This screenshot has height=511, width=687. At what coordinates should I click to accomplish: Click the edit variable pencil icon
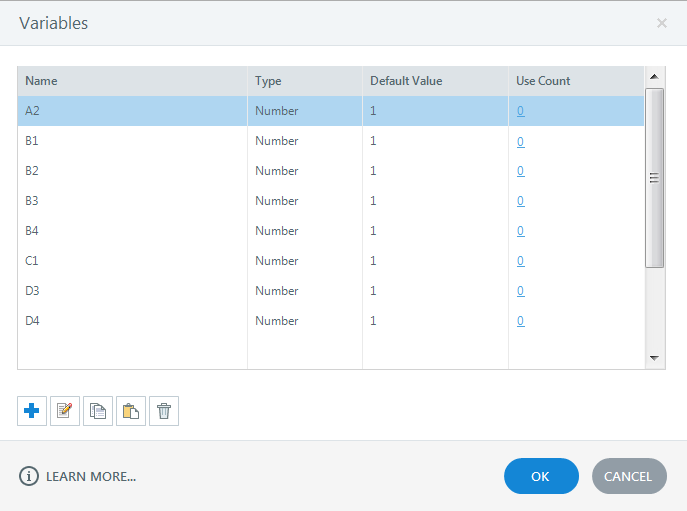coord(65,411)
